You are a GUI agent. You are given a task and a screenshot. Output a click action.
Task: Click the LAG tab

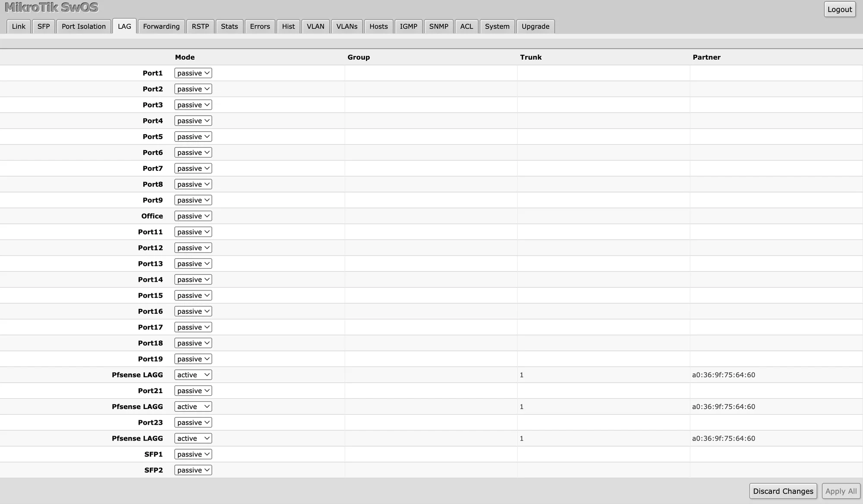pyautogui.click(x=124, y=26)
